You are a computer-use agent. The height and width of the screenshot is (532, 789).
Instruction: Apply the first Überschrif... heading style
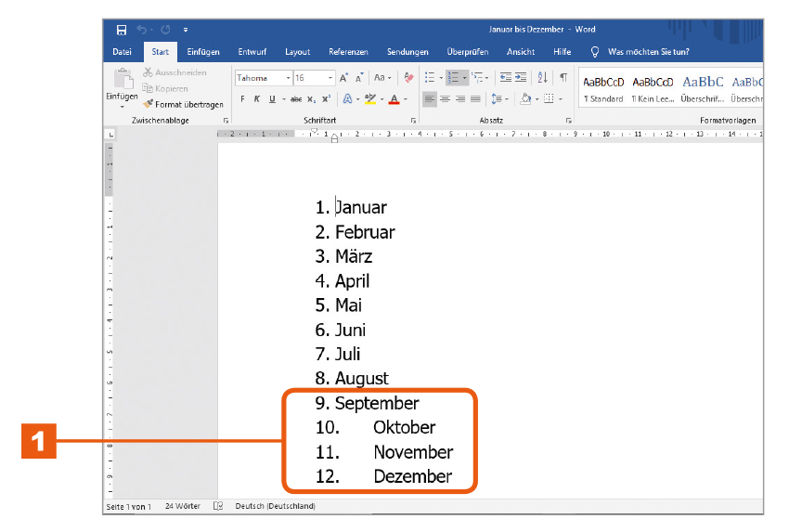pyautogui.click(x=703, y=89)
